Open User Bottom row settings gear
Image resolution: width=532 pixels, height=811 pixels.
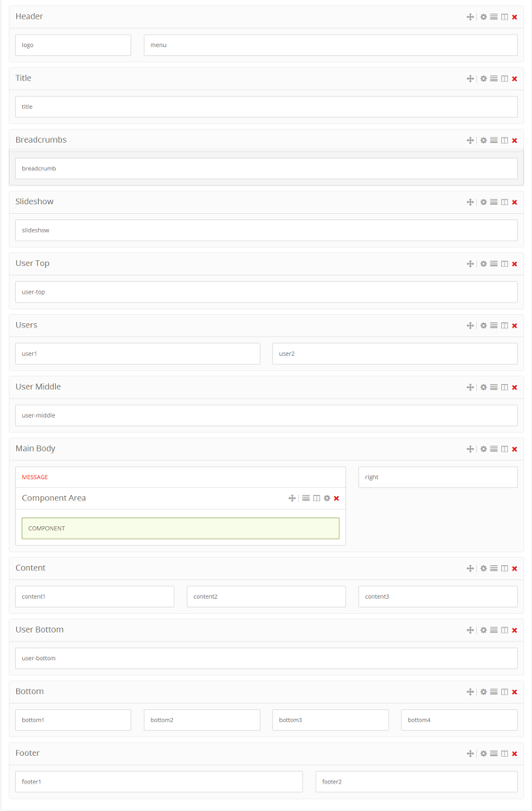483,630
